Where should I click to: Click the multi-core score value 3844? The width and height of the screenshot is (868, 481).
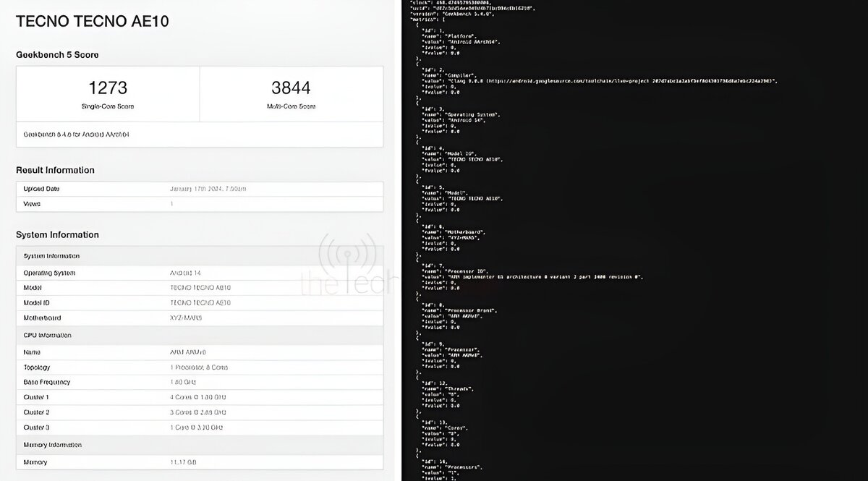tap(291, 88)
